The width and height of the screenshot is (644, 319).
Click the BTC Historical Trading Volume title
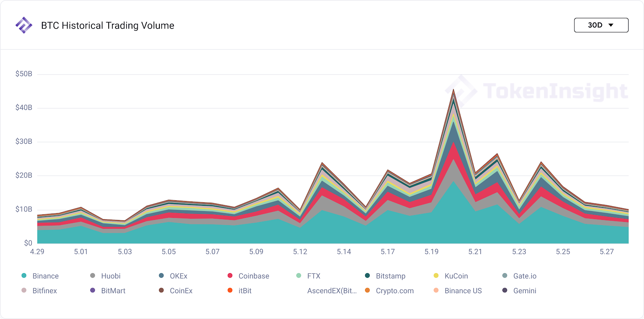pos(108,25)
